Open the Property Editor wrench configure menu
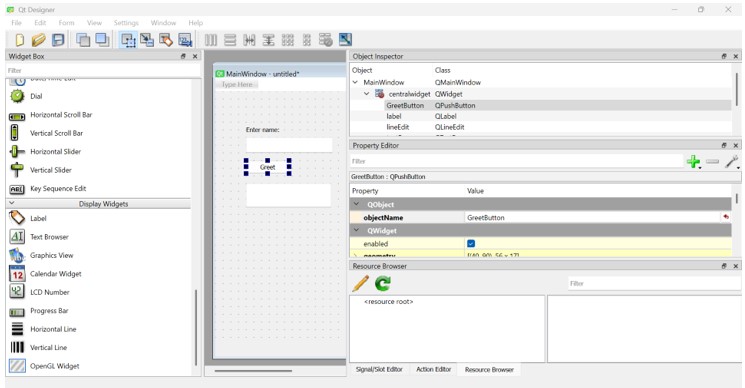Viewport: 745px width, 388px height. (x=732, y=162)
